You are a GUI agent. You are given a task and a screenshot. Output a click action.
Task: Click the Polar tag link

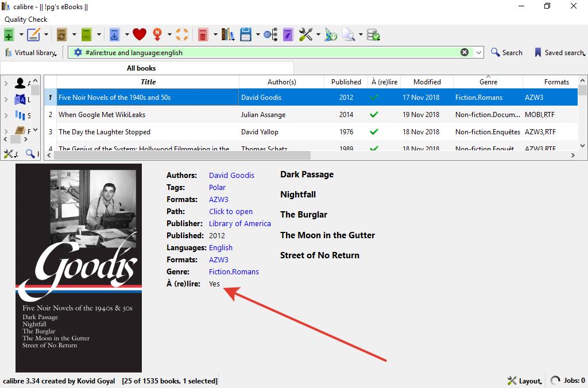(x=217, y=188)
